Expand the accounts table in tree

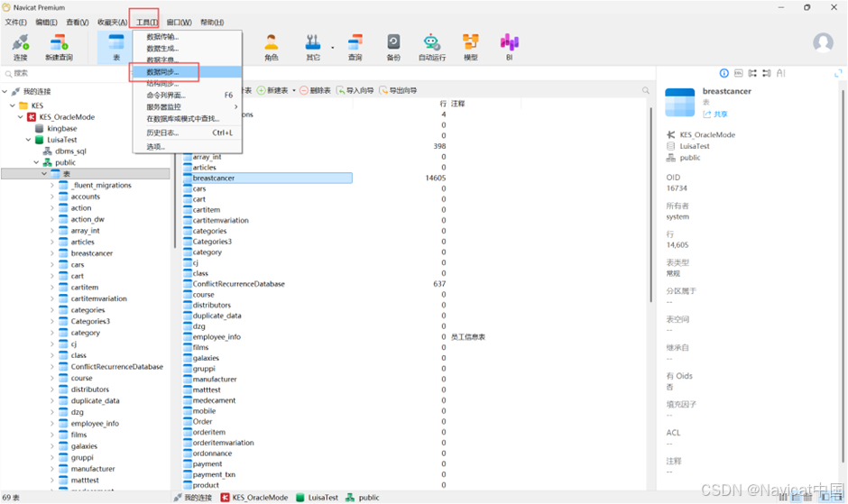[x=52, y=197]
